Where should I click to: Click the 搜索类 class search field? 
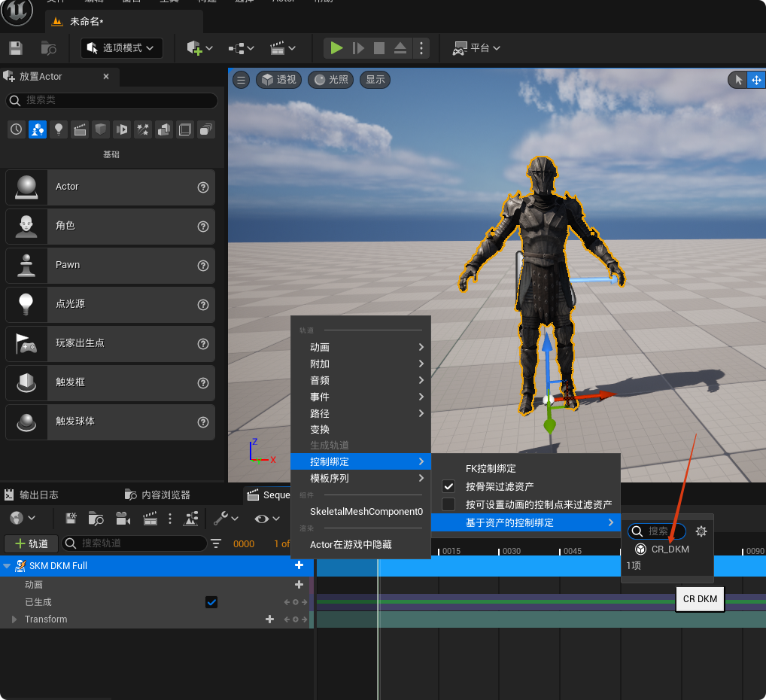pyautogui.click(x=111, y=100)
